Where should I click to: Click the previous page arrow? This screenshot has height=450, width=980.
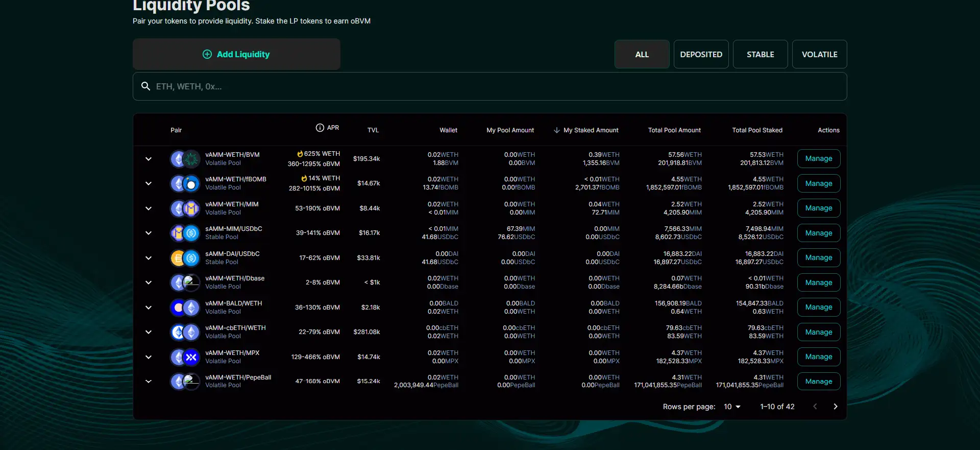pos(815,407)
